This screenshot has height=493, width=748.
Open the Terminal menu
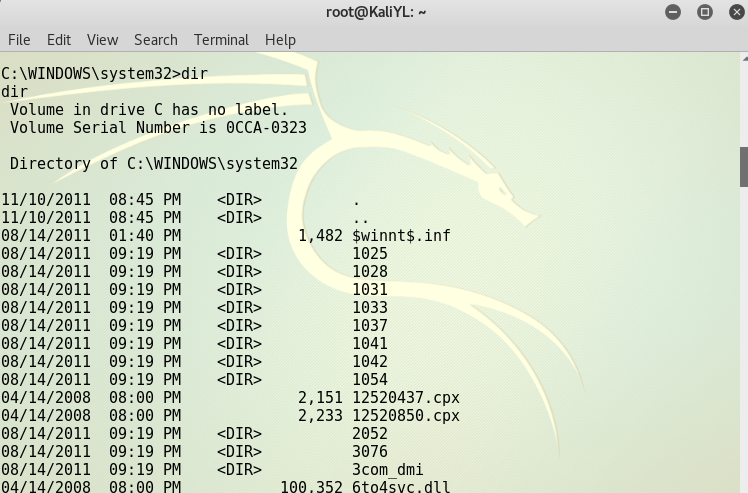coord(221,40)
